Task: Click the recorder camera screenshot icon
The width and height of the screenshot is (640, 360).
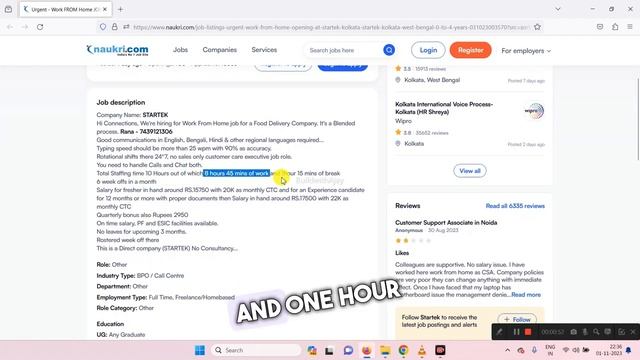Action: click(x=573, y=332)
